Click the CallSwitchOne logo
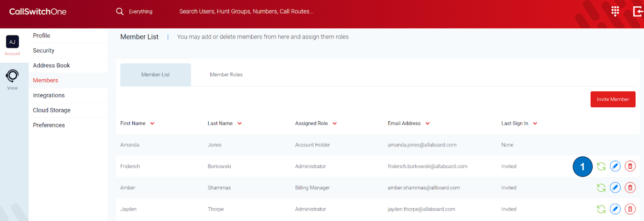 [38, 11]
